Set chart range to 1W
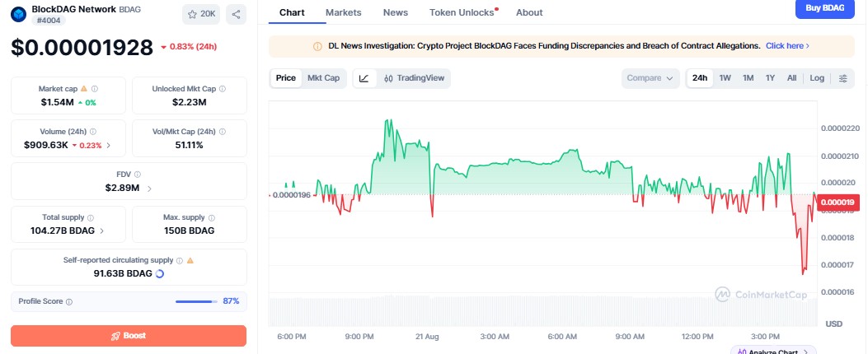Viewport: 868px width, 354px height. pyautogui.click(x=725, y=78)
